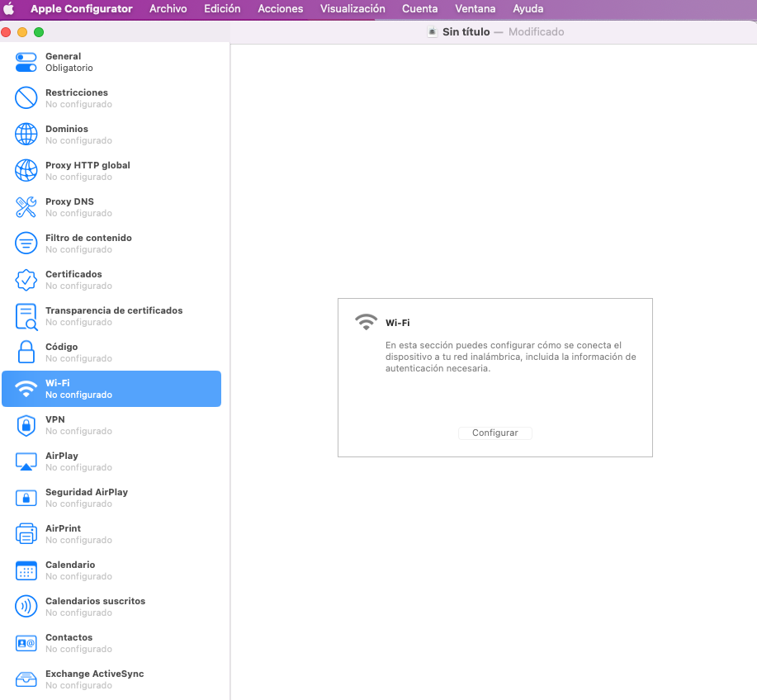Open the Visualización menu

tap(352, 9)
